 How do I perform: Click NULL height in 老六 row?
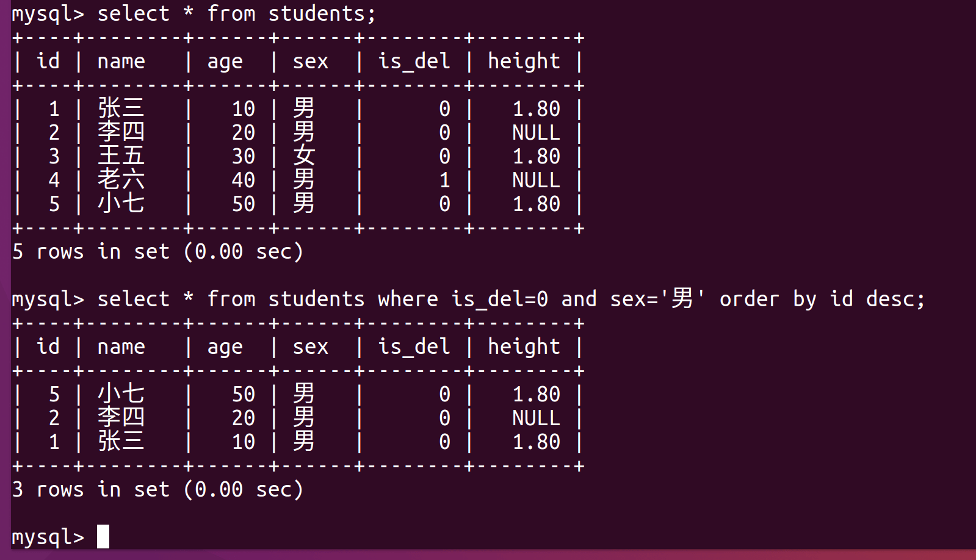537,180
